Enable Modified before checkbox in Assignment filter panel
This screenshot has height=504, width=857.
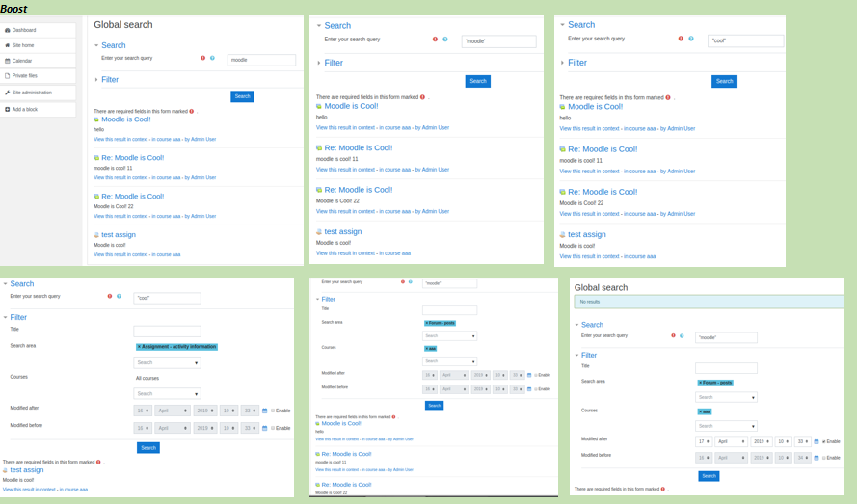273,428
